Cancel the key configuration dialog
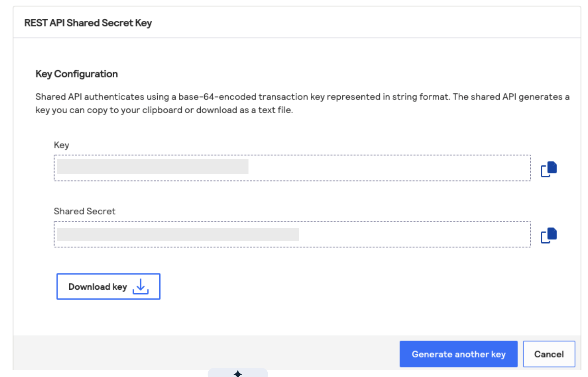 point(549,354)
